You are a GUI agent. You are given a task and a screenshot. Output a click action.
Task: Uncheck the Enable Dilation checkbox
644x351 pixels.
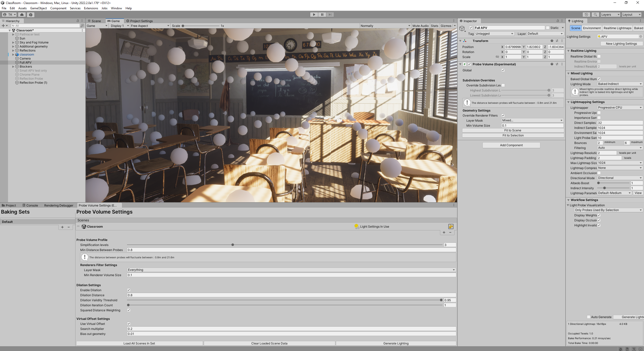[129, 290]
